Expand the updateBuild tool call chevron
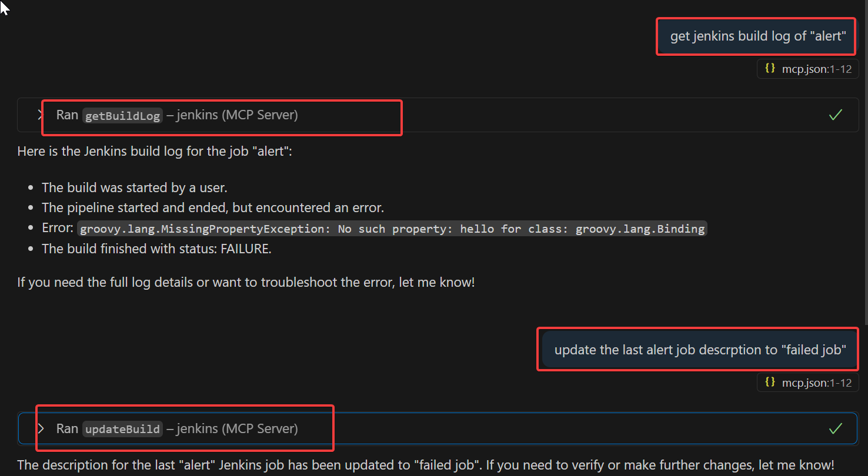The width and height of the screenshot is (868, 476). (x=41, y=429)
